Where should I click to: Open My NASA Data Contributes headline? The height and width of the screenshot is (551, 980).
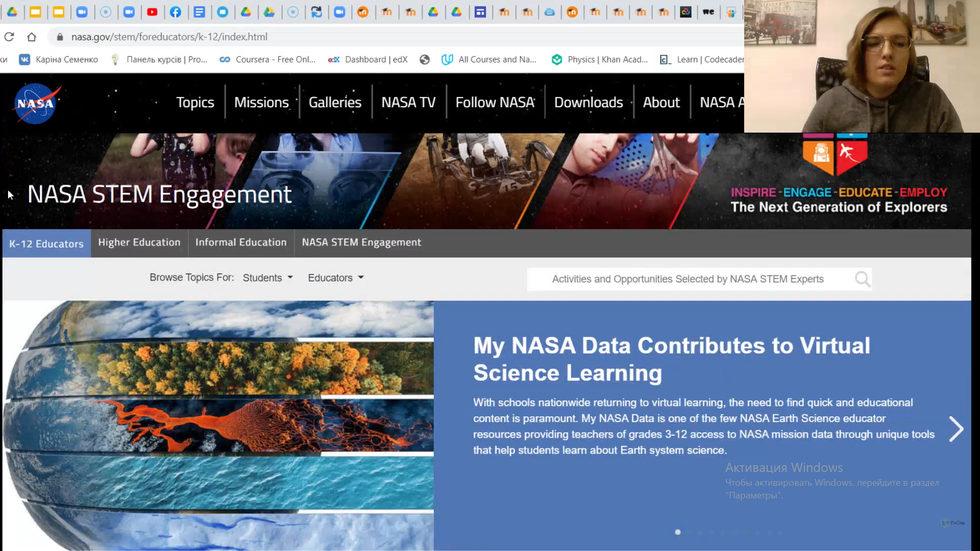pos(672,359)
